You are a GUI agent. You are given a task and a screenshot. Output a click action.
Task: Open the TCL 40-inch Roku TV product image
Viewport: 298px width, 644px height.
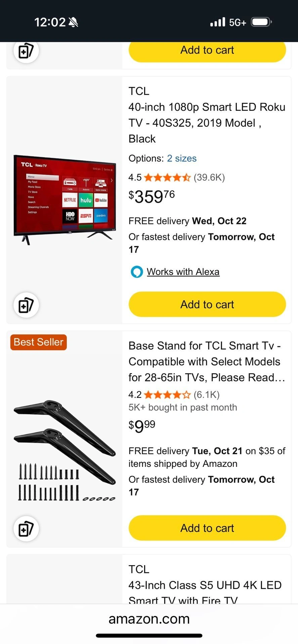(65, 200)
